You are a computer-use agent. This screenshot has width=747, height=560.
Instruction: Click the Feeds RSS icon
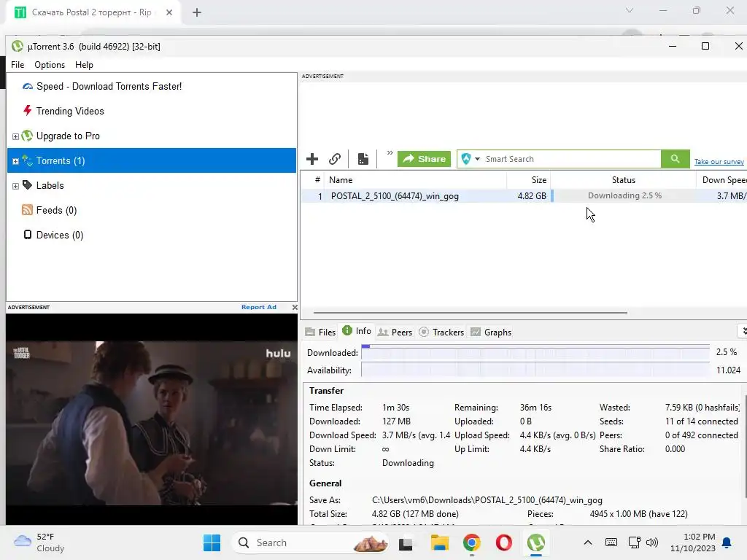(27, 209)
